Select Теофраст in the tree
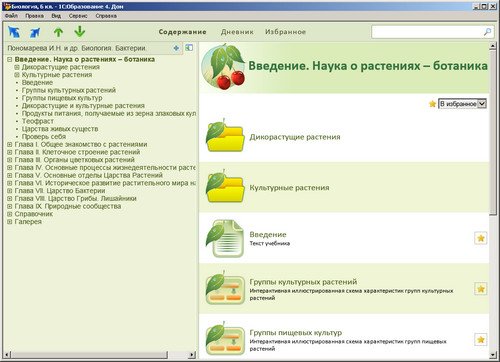 [x=38, y=121]
